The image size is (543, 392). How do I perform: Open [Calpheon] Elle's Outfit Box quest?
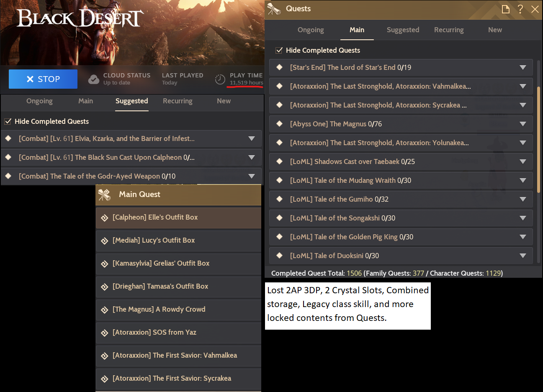pyautogui.click(x=178, y=218)
